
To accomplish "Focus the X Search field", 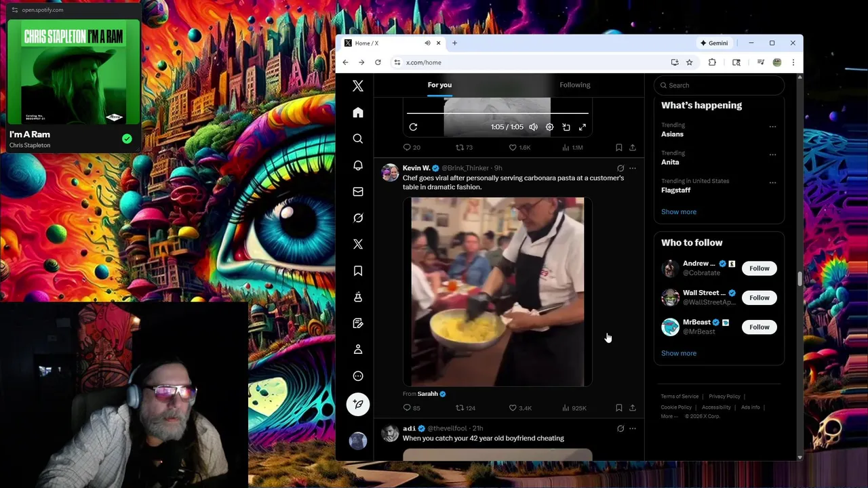I will click(719, 85).
